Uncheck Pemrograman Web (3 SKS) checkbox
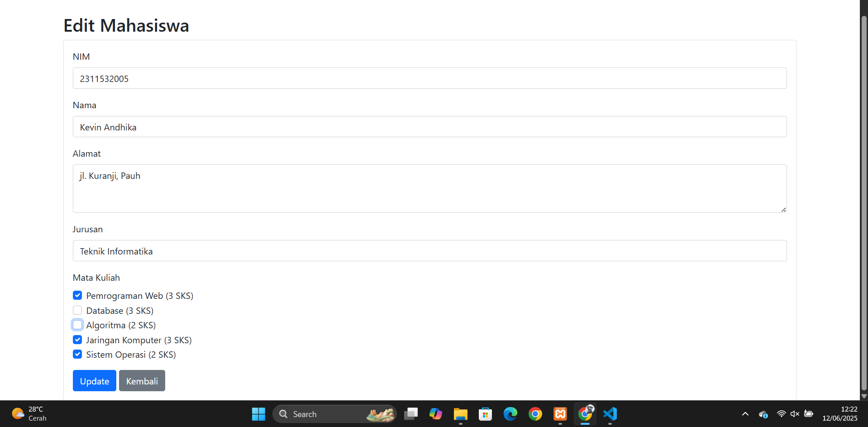The width and height of the screenshot is (868, 427). coord(77,296)
